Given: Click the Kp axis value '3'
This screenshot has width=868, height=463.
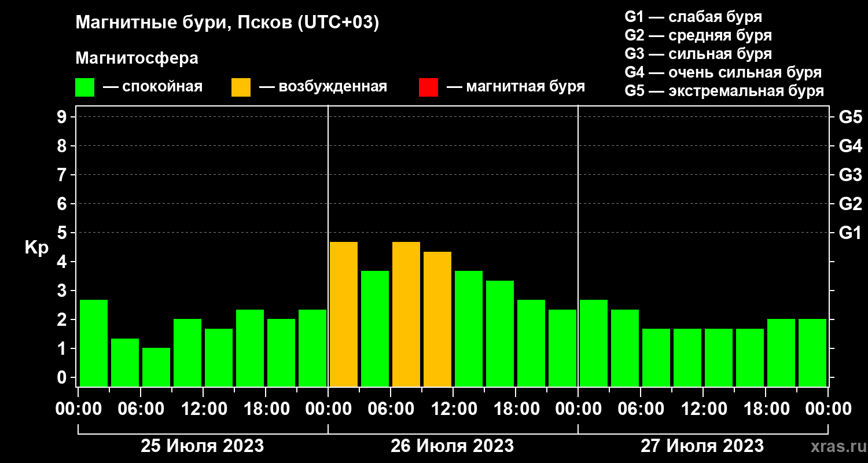Looking at the screenshot, I should coord(63,291).
